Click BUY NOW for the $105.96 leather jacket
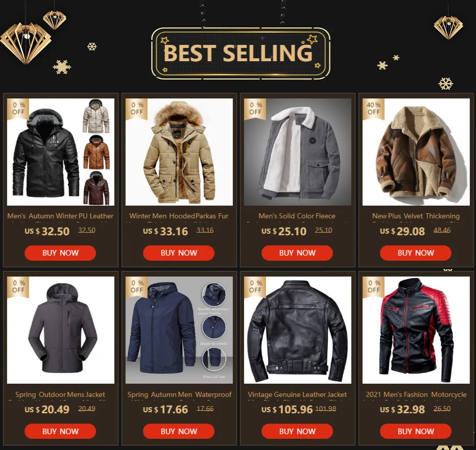The width and height of the screenshot is (476, 450). [x=297, y=431]
